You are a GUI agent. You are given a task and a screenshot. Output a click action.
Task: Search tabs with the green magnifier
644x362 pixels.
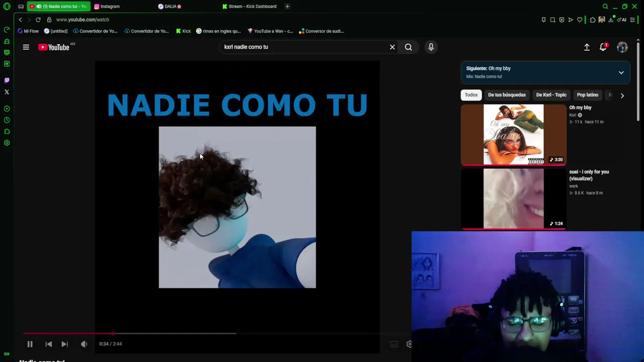605,7
